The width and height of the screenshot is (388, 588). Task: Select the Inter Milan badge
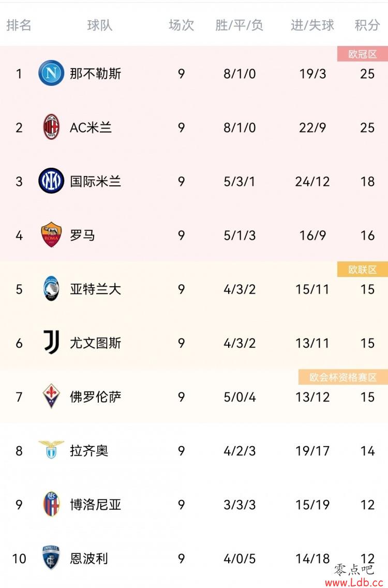pyautogui.click(x=51, y=181)
